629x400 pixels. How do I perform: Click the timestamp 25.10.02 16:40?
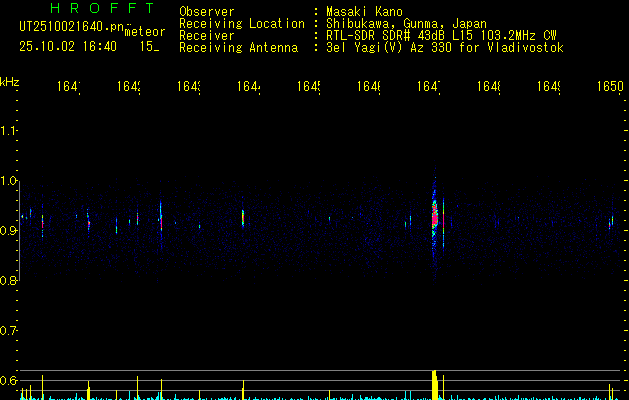coord(68,47)
